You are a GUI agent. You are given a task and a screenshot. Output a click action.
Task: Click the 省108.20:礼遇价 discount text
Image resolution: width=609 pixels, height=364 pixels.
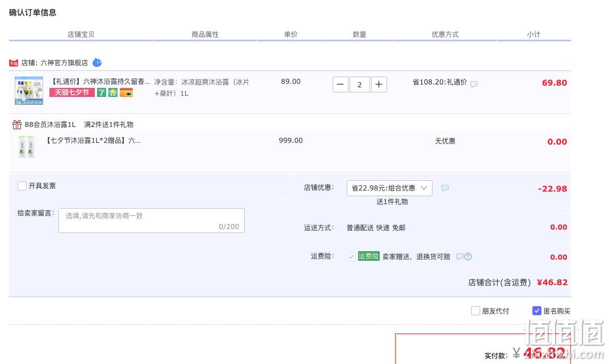point(440,82)
